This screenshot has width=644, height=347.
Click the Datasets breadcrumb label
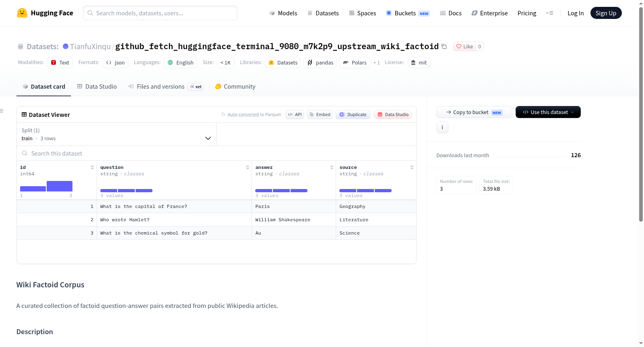click(x=43, y=46)
